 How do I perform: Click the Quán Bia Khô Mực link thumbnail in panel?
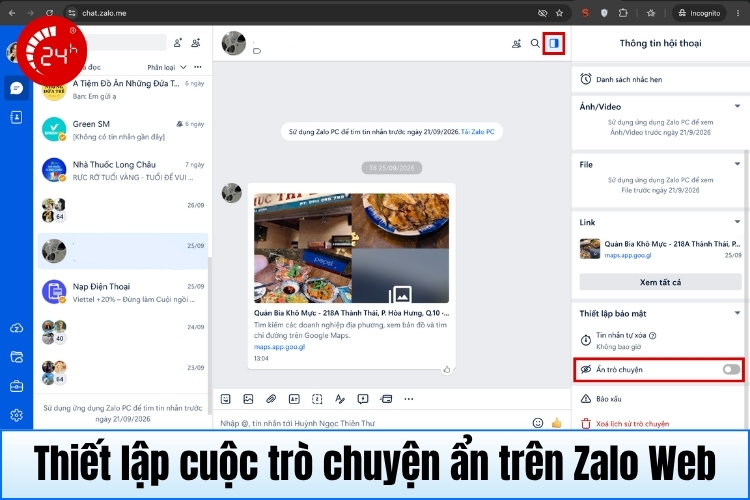pos(590,249)
